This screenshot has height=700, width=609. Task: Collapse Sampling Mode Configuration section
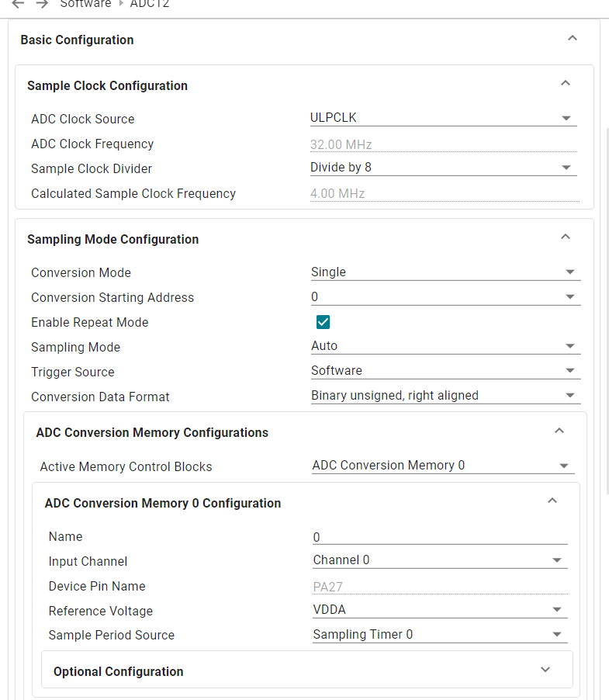(x=566, y=237)
